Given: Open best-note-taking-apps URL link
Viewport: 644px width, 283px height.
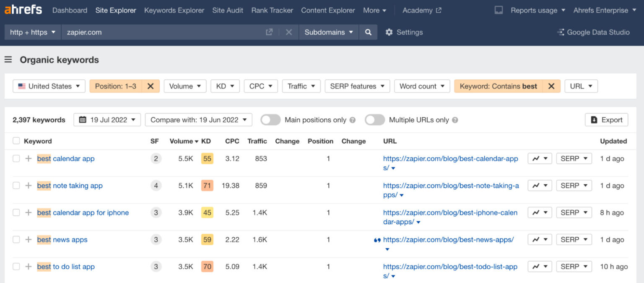Looking at the screenshot, I should pyautogui.click(x=451, y=190).
